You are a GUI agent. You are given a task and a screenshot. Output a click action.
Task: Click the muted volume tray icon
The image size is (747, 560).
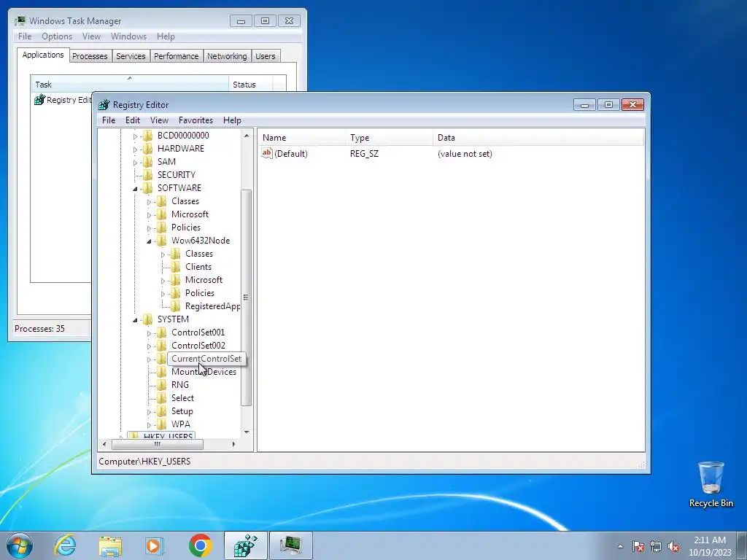pyautogui.click(x=673, y=547)
